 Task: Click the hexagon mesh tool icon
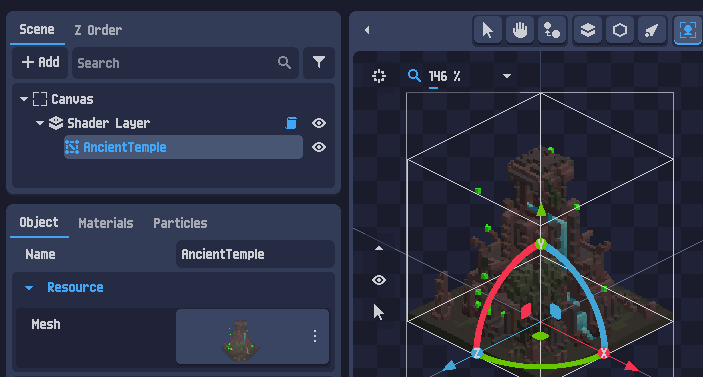(620, 30)
